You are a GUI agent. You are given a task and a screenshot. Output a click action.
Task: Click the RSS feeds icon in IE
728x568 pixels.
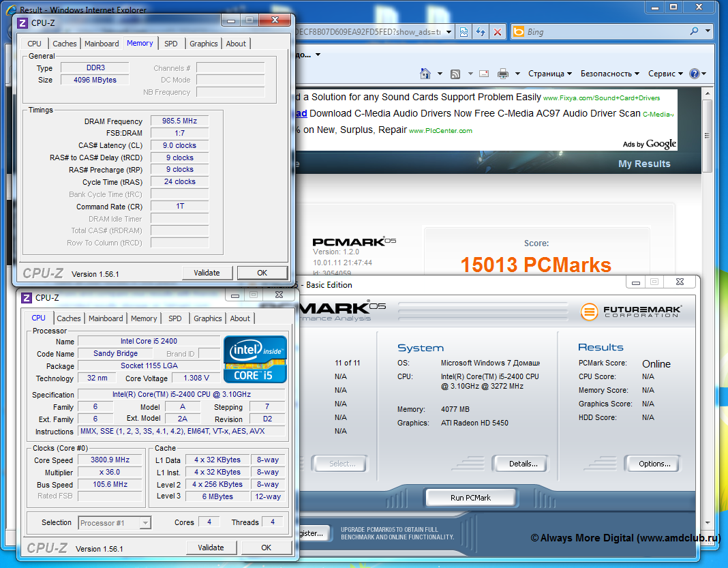tap(455, 74)
